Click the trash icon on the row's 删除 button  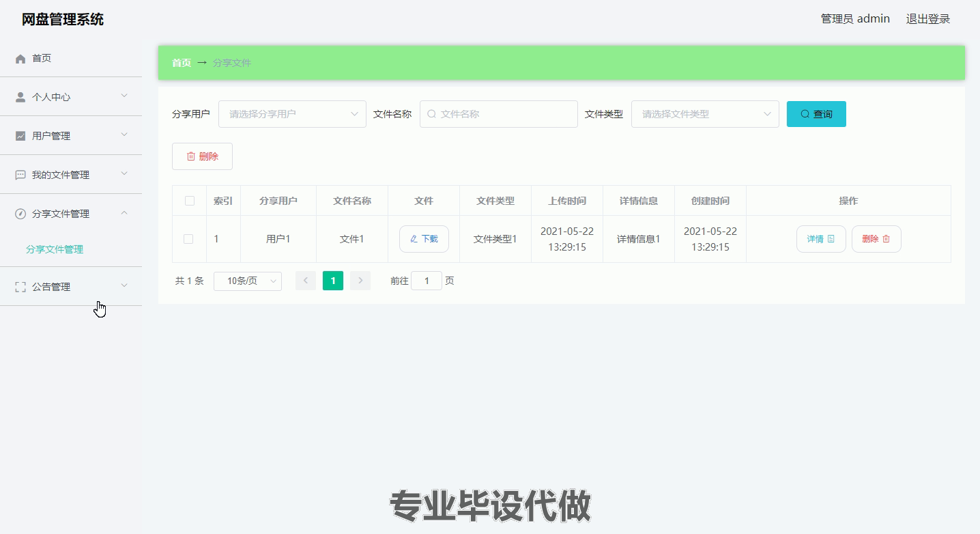tap(887, 239)
